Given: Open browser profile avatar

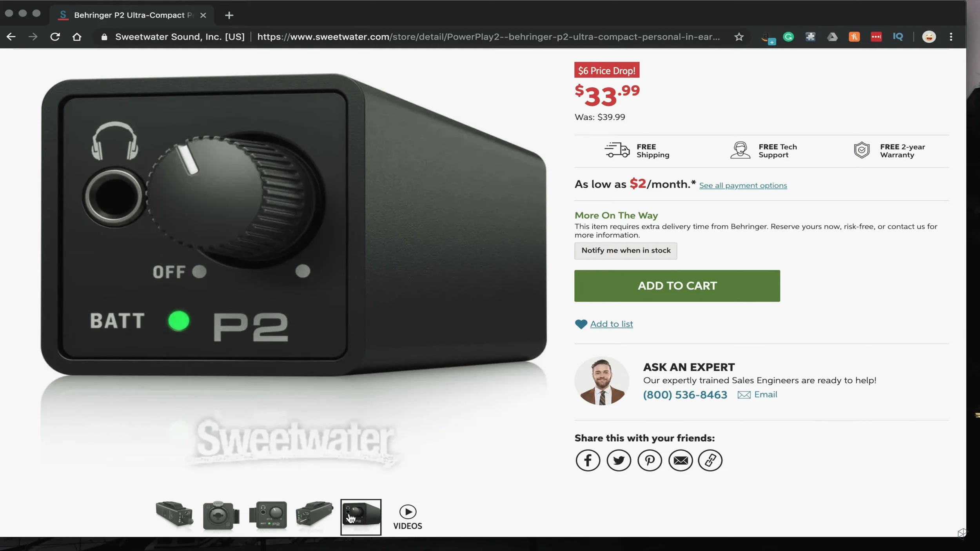Looking at the screenshot, I should click(x=929, y=37).
